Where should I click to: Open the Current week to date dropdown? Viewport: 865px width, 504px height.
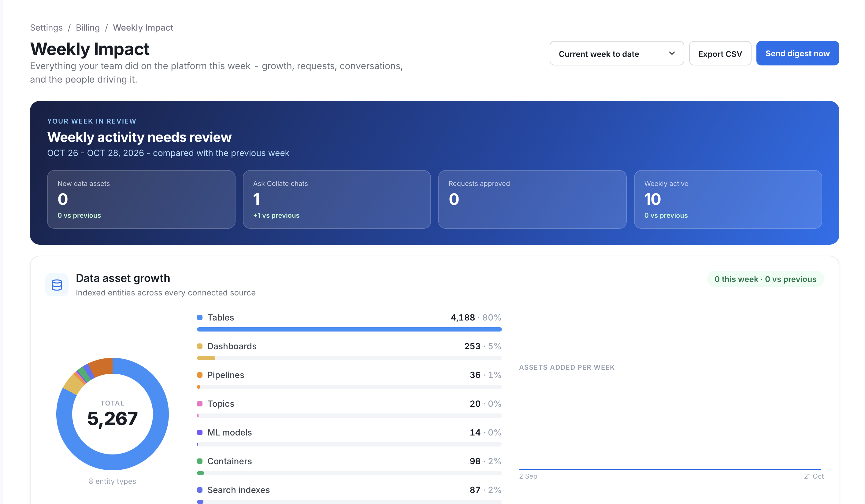(617, 54)
